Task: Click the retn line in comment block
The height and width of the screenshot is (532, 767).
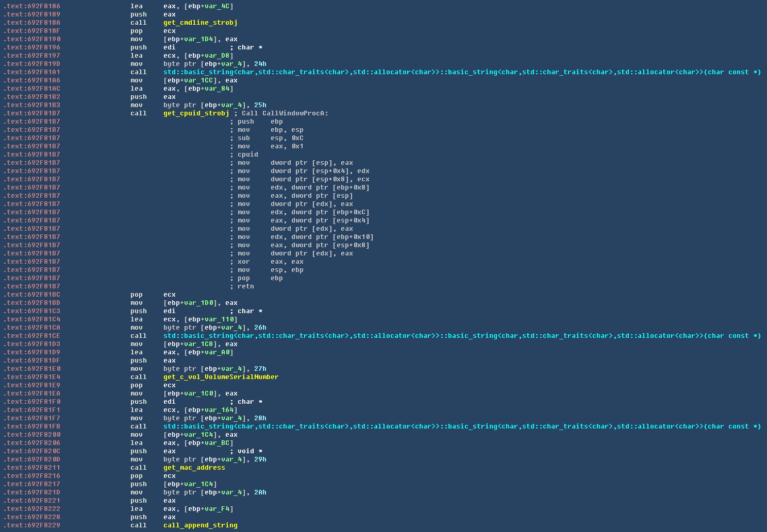Action: [x=245, y=286]
